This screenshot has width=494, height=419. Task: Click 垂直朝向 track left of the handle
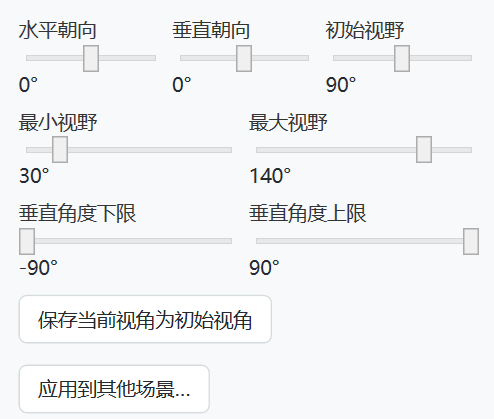(208, 58)
